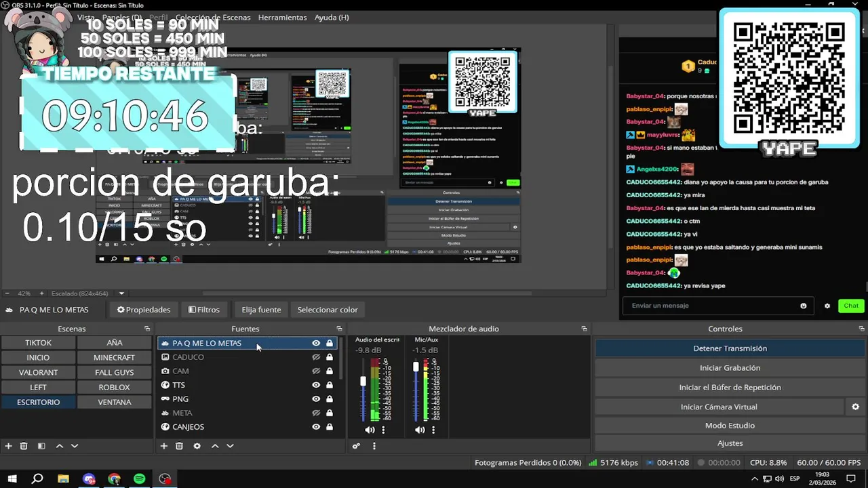The height and width of the screenshot is (488, 868).
Task: Hide the CANJEOS source
Action: point(316,427)
